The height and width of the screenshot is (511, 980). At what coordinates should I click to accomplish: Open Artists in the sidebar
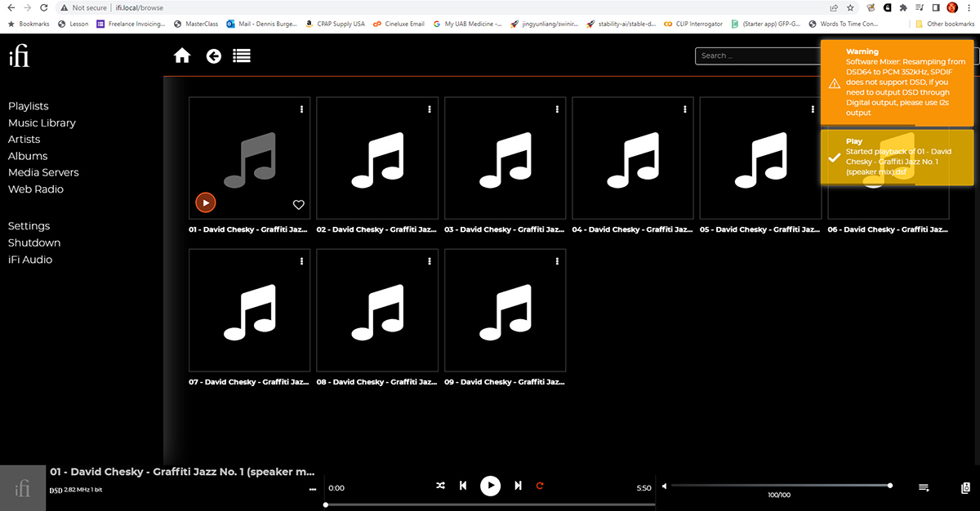24,140
